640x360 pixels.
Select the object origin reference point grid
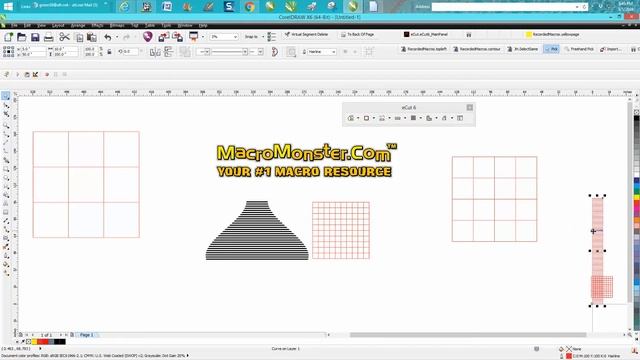(x=9, y=51)
